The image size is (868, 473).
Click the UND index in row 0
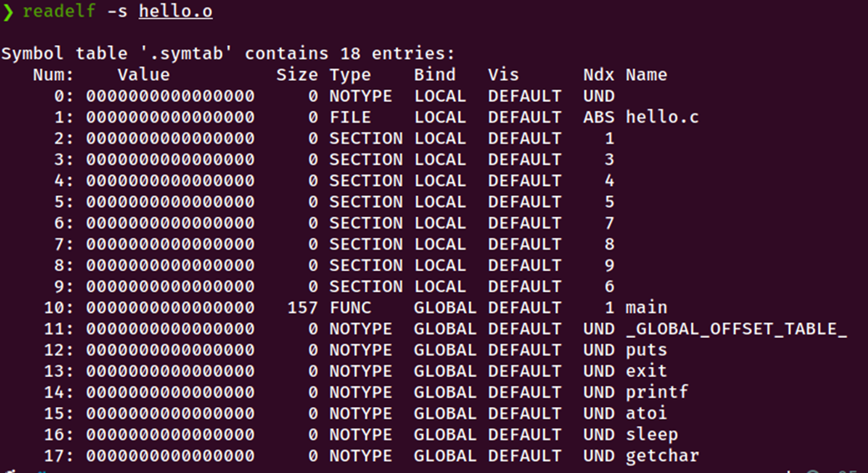[x=598, y=96]
